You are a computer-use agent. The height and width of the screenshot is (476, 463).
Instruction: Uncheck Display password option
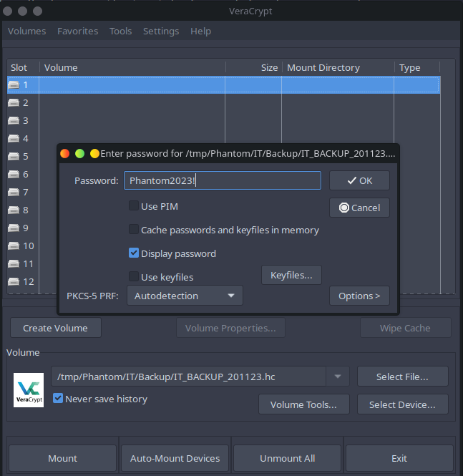(134, 253)
